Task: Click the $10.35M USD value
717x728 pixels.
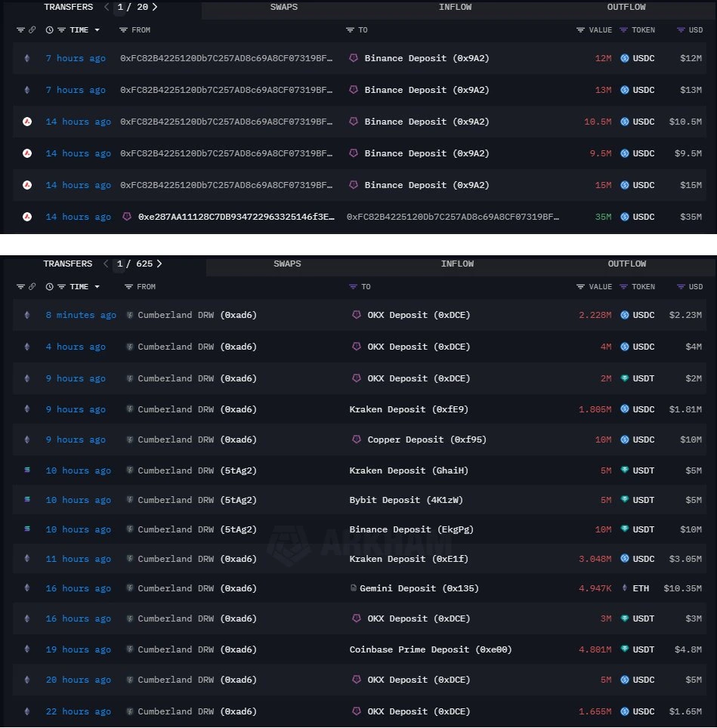Action: point(683,588)
